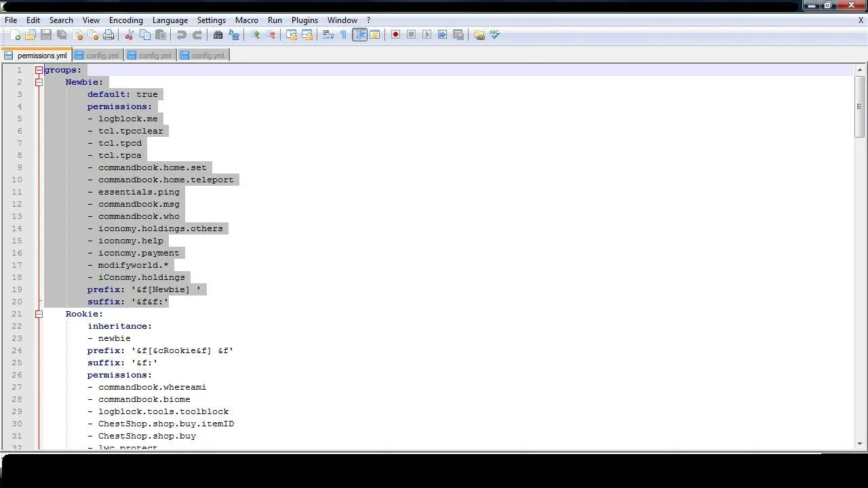
Task: Open the Edit menu
Action: coord(33,20)
